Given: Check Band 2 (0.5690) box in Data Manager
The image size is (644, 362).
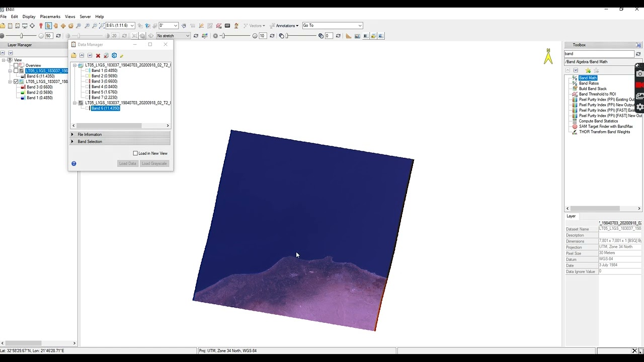Looking at the screenshot, I should 87,76.
